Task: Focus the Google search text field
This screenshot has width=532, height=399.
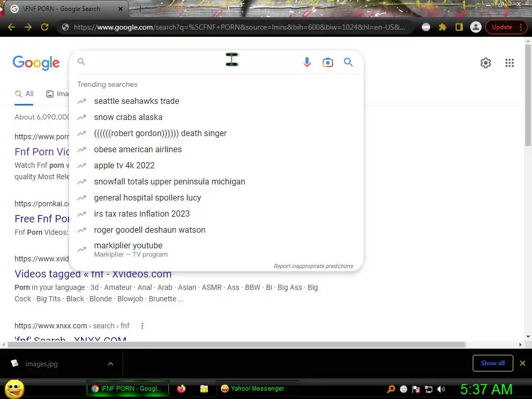Action: [192, 62]
